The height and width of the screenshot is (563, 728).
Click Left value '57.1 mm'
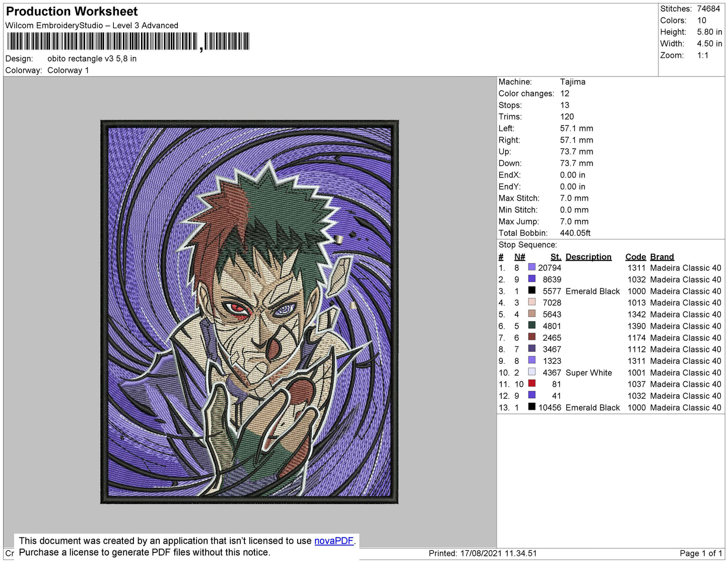tap(577, 128)
